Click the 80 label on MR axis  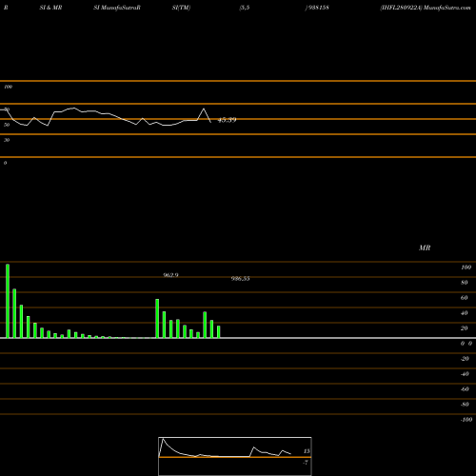coord(465,283)
